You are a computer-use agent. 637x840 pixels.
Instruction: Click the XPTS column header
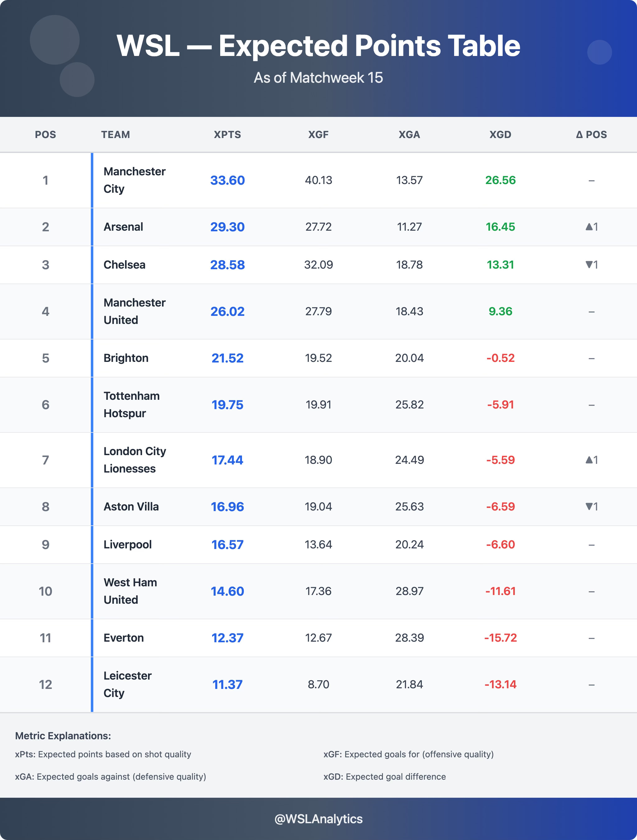pos(227,134)
